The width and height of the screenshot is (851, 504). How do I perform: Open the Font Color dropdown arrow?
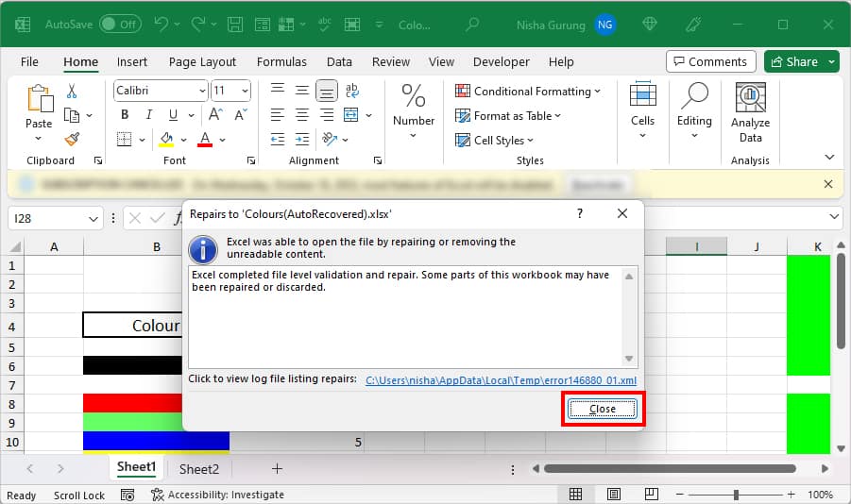[x=222, y=140]
